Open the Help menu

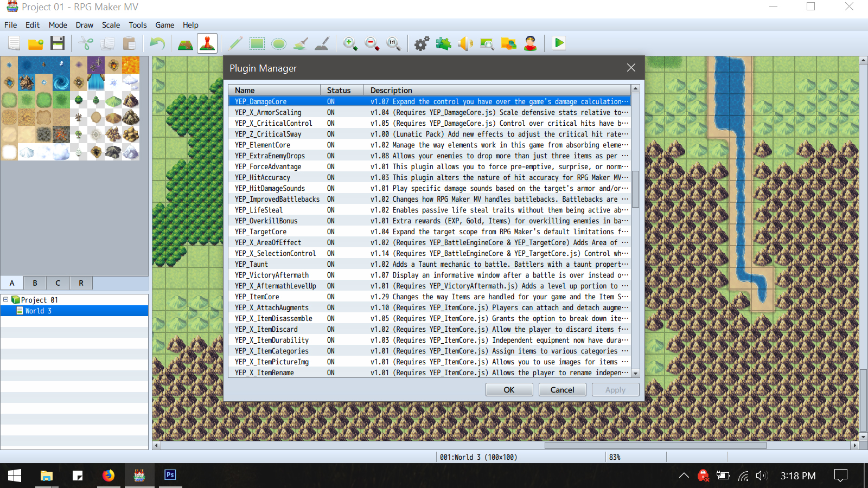(190, 25)
